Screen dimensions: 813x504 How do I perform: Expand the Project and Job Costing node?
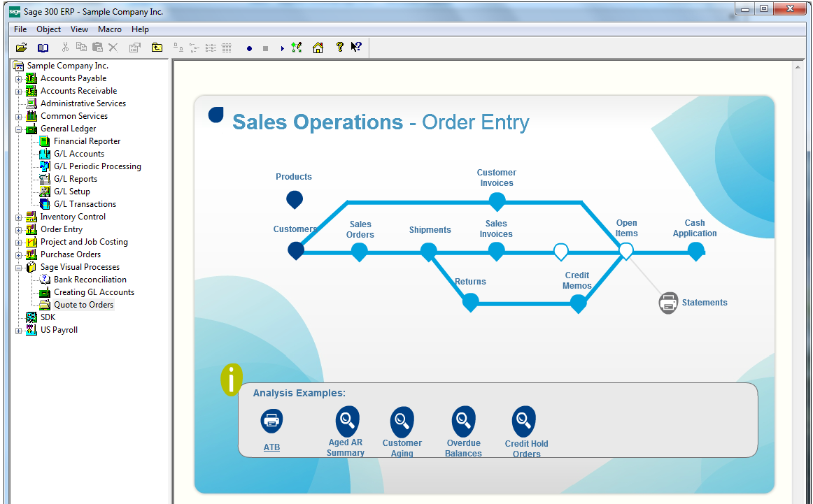click(x=19, y=243)
